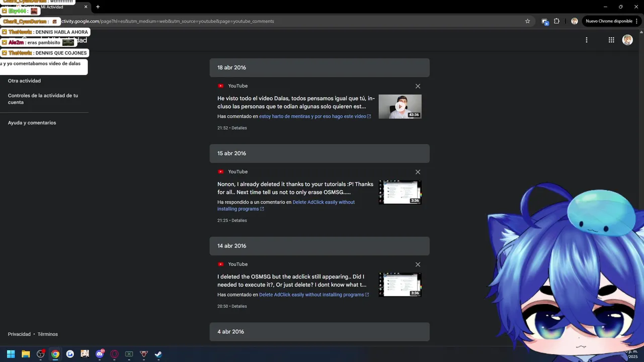The height and width of the screenshot is (362, 644).
Task: Open File Explorer from the taskbar
Action: (x=26, y=354)
